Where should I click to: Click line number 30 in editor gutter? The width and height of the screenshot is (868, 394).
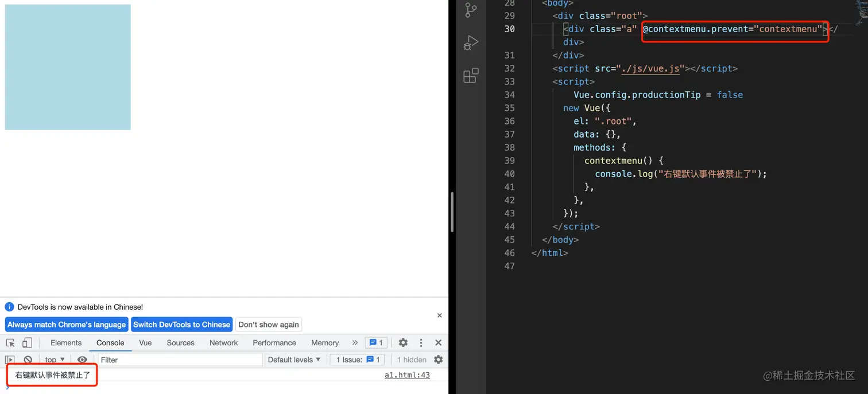509,29
